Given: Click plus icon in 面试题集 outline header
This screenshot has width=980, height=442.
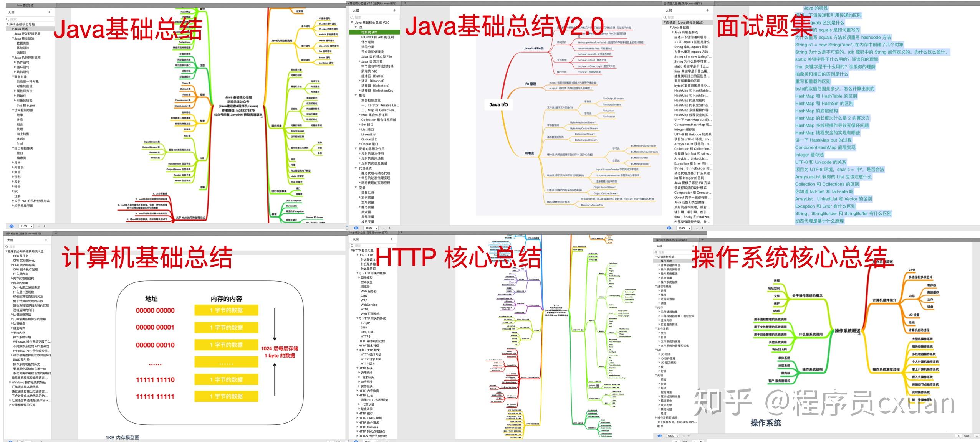Looking at the screenshot, I should [707, 10].
